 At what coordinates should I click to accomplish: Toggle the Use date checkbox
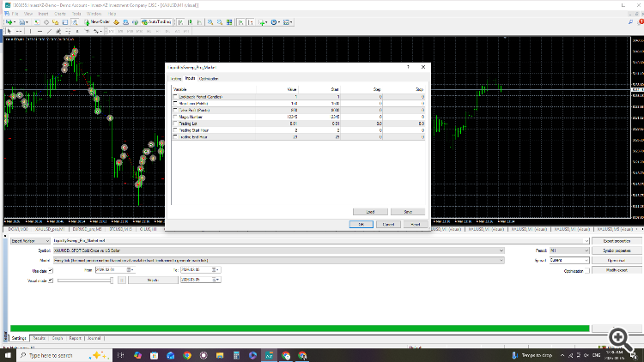pyautogui.click(x=51, y=269)
